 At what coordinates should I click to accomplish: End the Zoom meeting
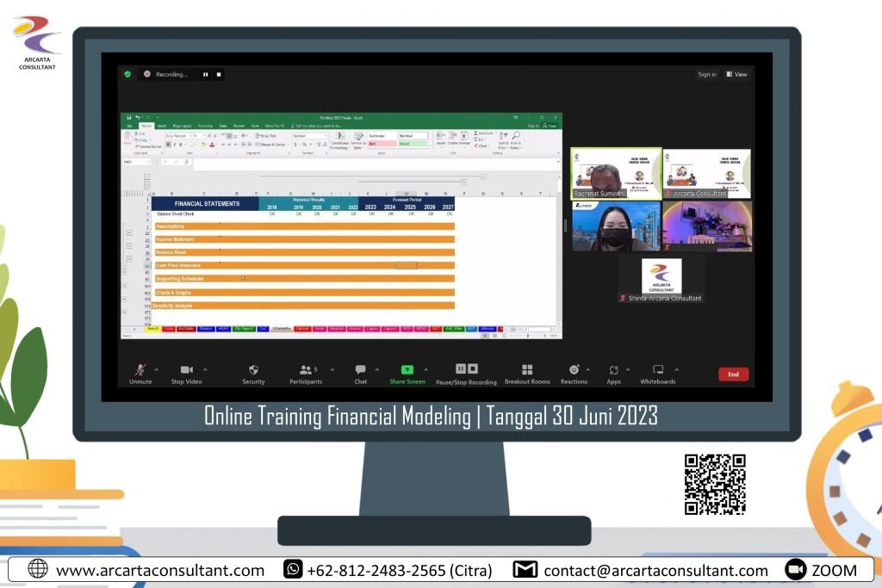coord(733,374)
